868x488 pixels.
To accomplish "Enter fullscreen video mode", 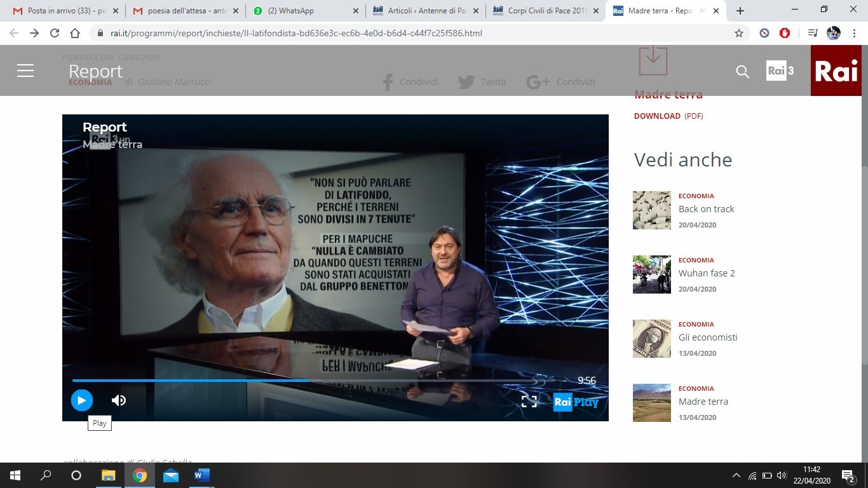I will (x=529, y=401).
